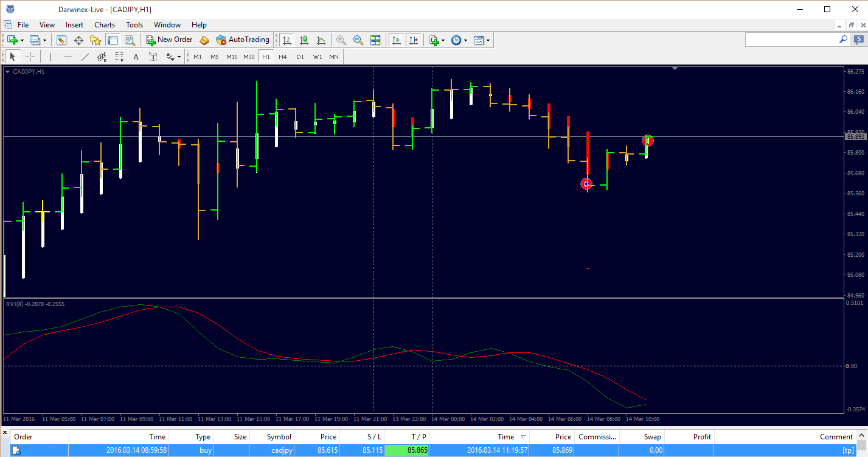
Task: Expand the new chart dropdown arrow
Action: click(x=23, y=40)
